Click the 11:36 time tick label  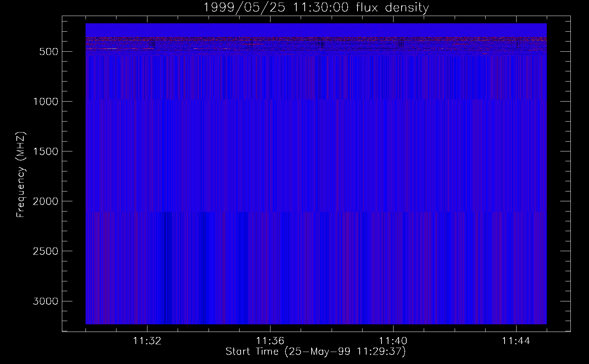270,341
